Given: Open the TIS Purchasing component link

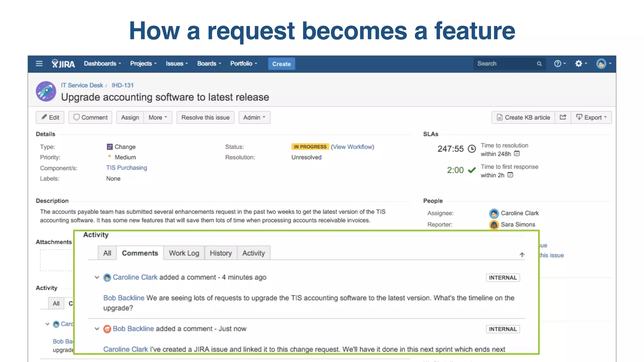Looking at the screenshot, I should pyautogui.click(x=126, y=168).
